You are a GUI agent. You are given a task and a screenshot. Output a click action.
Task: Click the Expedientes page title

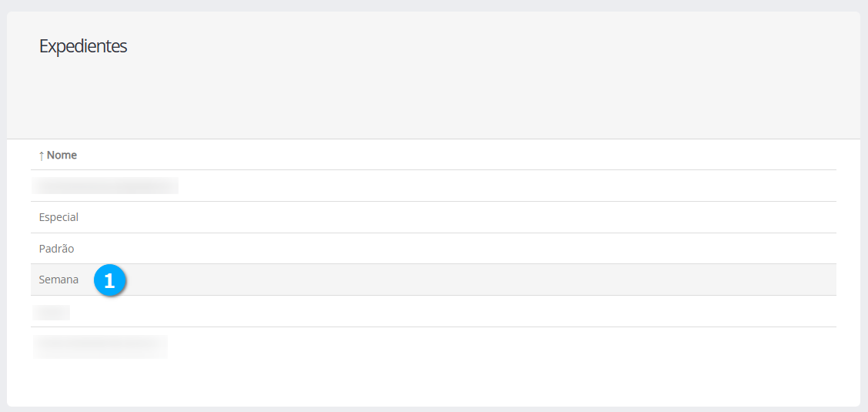[x=83, y=46]
